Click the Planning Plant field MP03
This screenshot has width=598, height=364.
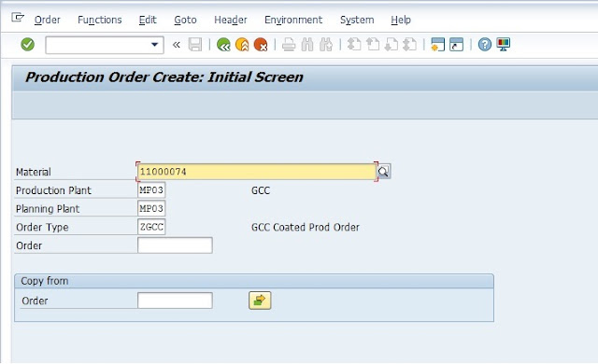[x=151, y=209]
